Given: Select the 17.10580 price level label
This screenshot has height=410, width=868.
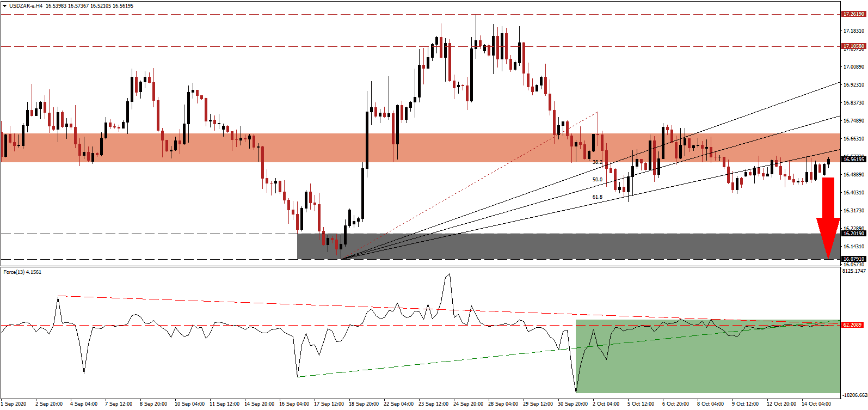Looking at the screenshot, I should pyautogui.click(x=853, y=46).
